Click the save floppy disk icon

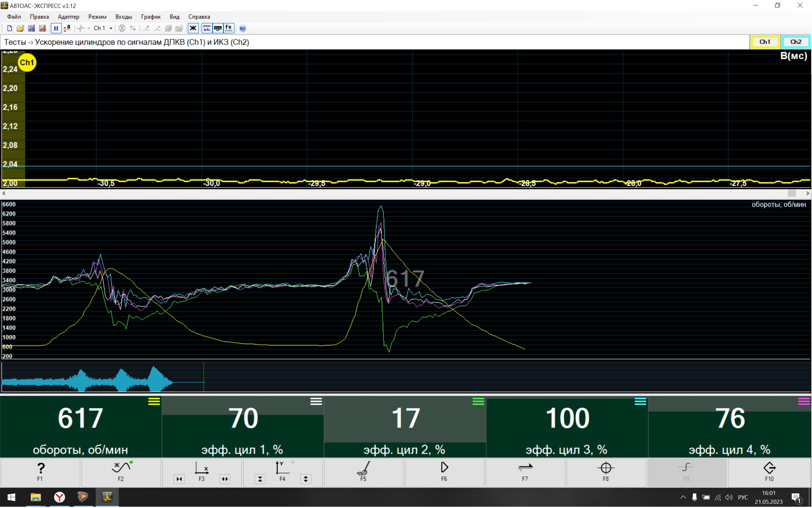click(31, 28)
